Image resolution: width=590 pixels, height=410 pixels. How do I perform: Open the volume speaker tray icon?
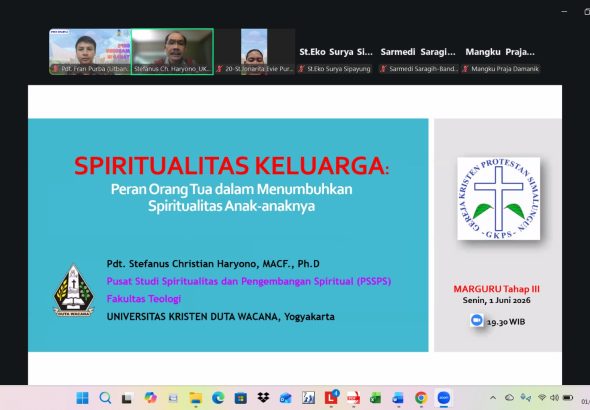[x=554, y=398]
